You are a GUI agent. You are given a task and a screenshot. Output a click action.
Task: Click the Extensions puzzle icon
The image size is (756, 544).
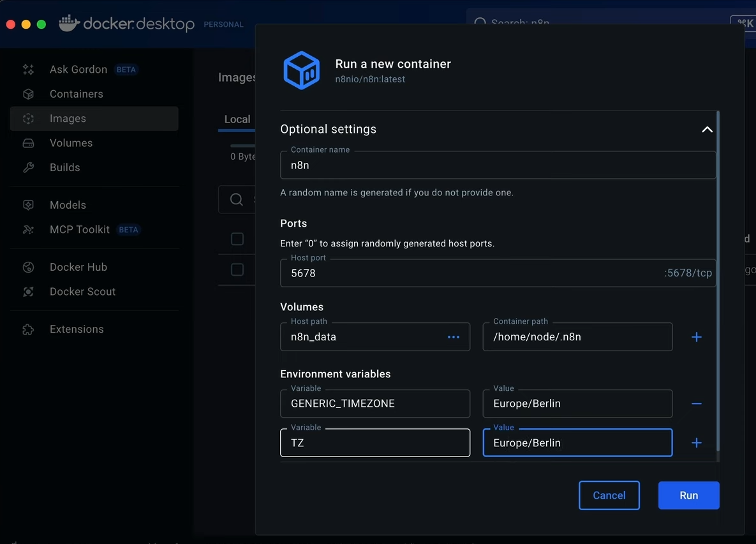point(29,329)
